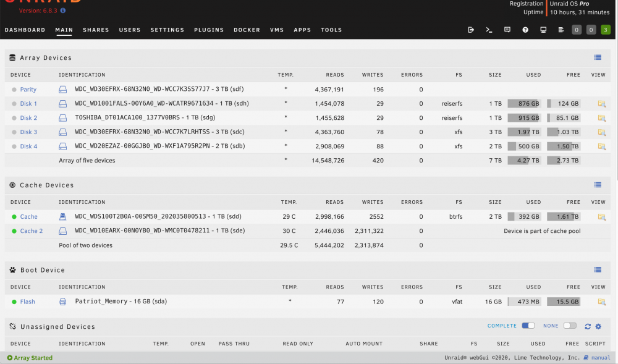Click Parity spin status indicator dot
Screen dimensions: 618x364
tap(14, 90)
